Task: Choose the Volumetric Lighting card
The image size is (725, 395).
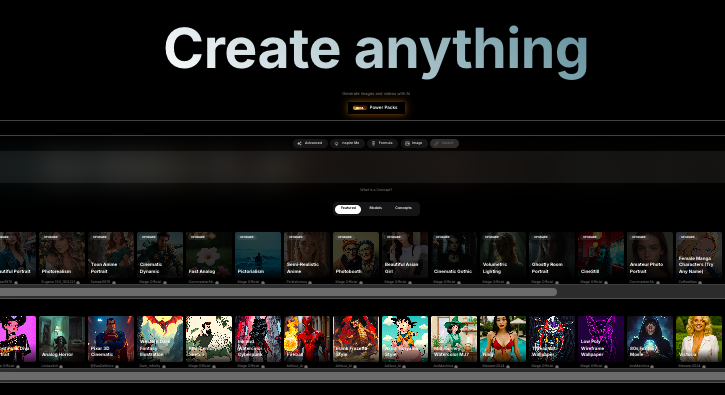Action: click(x=503, y=255)
